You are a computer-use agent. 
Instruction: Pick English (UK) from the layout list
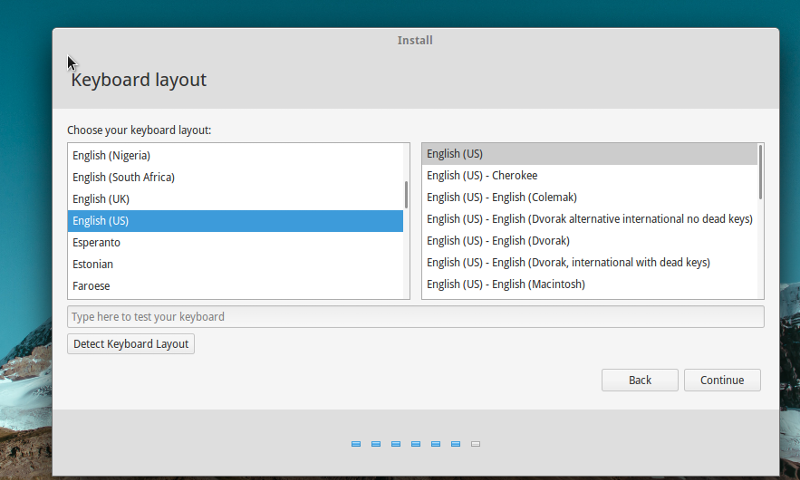pos(235,199)
